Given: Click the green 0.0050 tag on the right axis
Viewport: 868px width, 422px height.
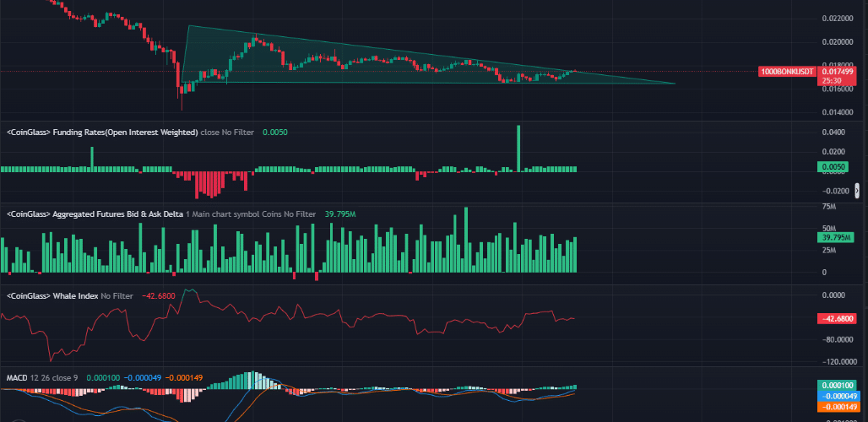Looking at the screenshot, I should point(832,167).
